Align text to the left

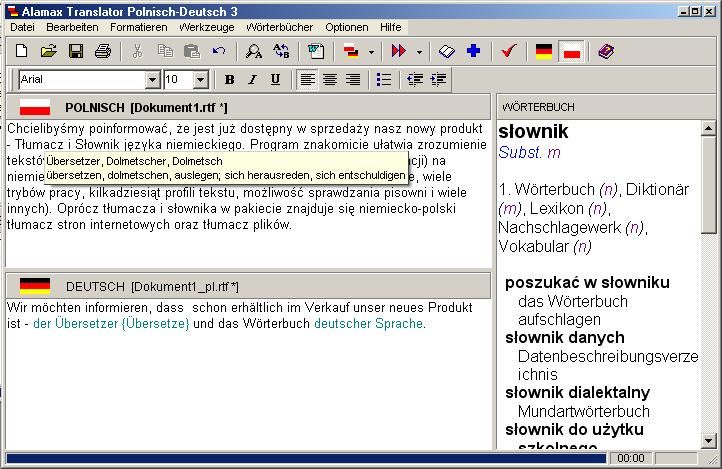point(307,80)
